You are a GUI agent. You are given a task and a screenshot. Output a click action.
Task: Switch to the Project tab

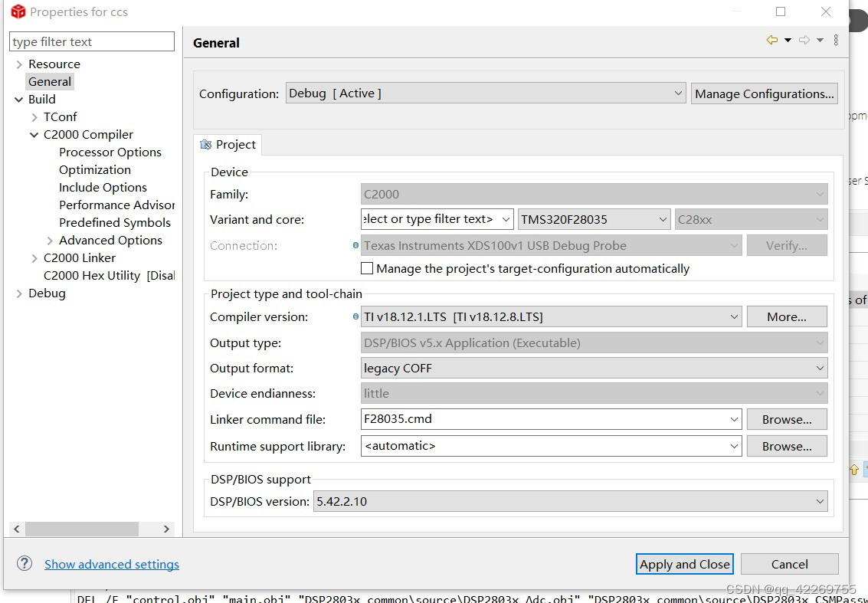(233, 144)
